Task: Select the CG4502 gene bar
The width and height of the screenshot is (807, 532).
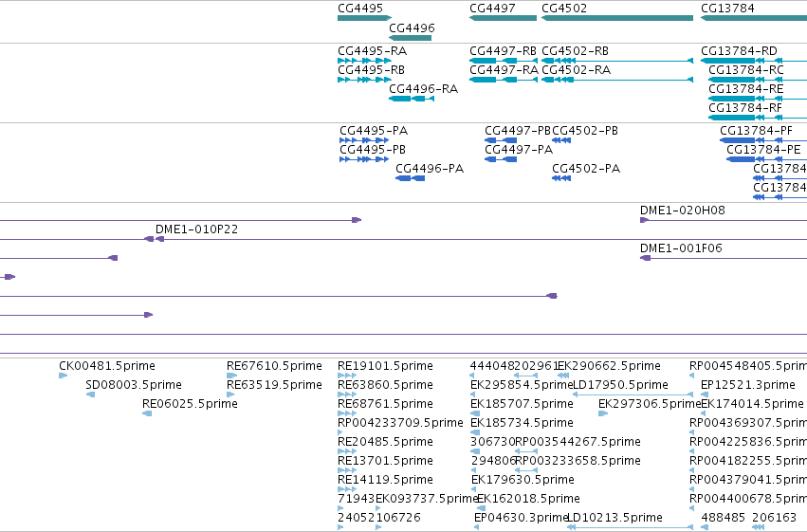Action: (x=617, y=18)
